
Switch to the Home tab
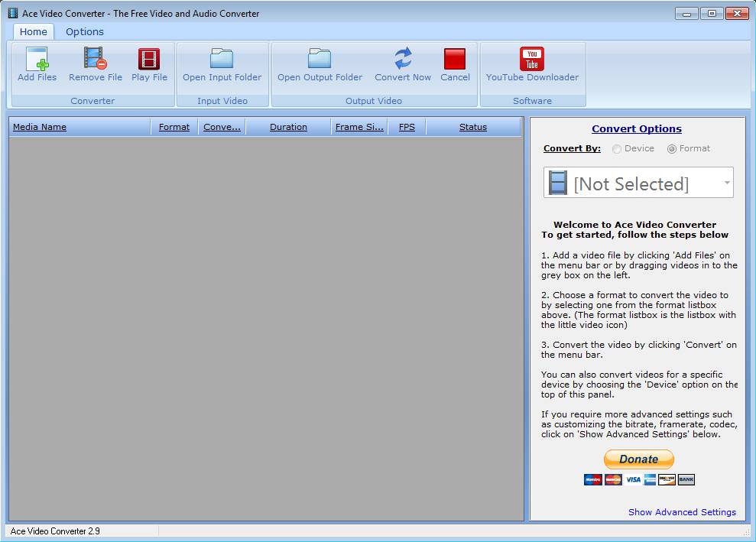pos(34,31)
